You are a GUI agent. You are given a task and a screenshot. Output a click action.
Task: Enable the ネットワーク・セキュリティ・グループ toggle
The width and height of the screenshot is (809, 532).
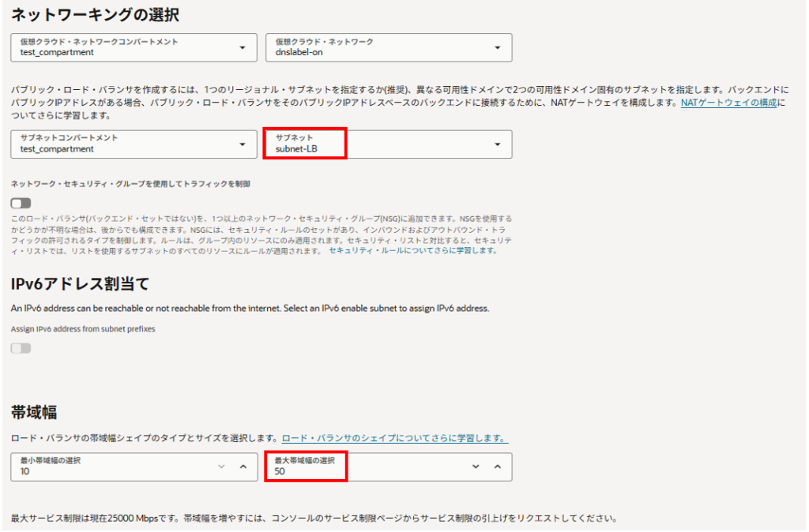pyautogui.click(x=21, y=203)
